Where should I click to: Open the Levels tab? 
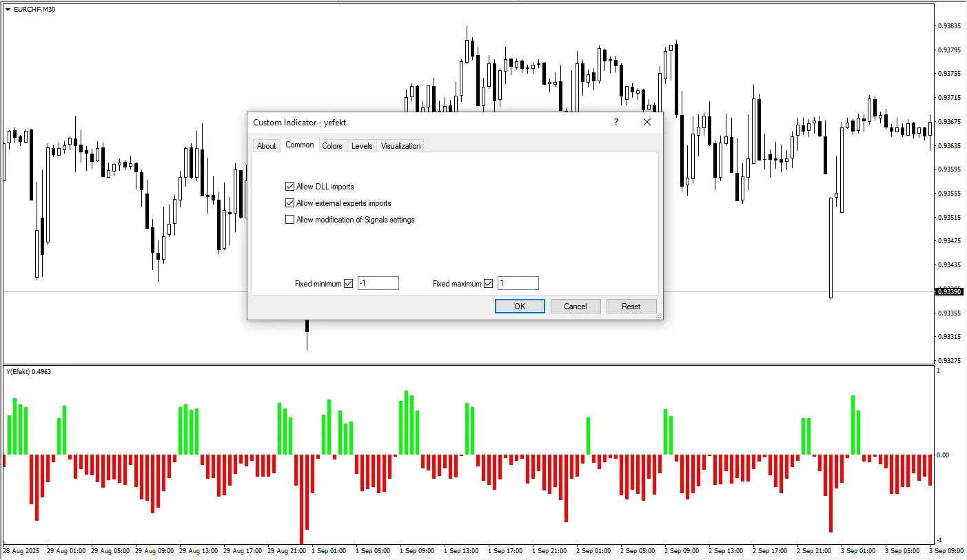point(362,146)
